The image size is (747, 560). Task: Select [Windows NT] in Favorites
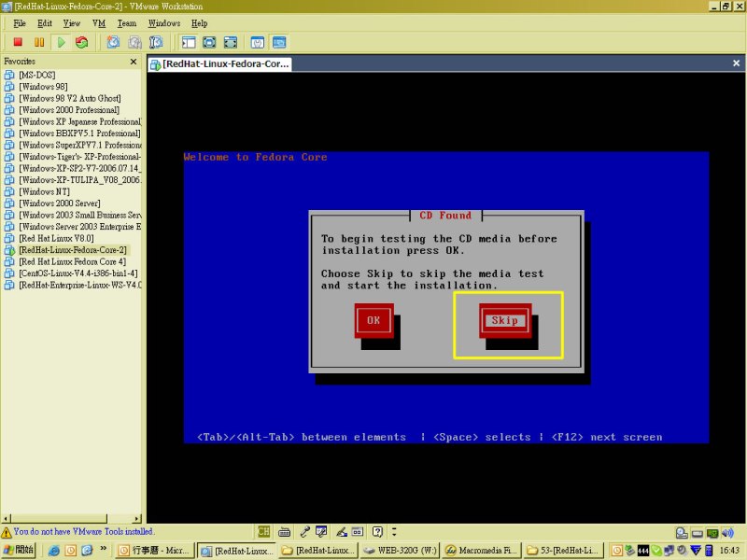click(x=44, y=191)
